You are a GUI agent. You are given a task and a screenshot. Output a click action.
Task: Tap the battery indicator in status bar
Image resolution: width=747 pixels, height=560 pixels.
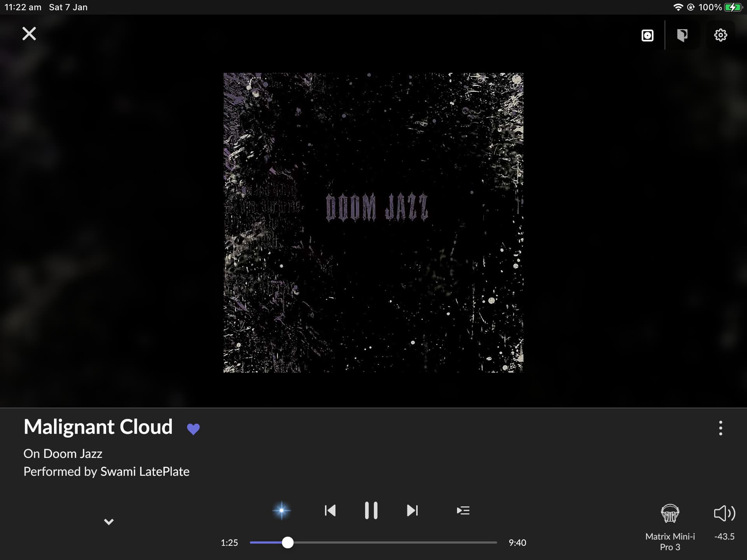click(733, 7)
